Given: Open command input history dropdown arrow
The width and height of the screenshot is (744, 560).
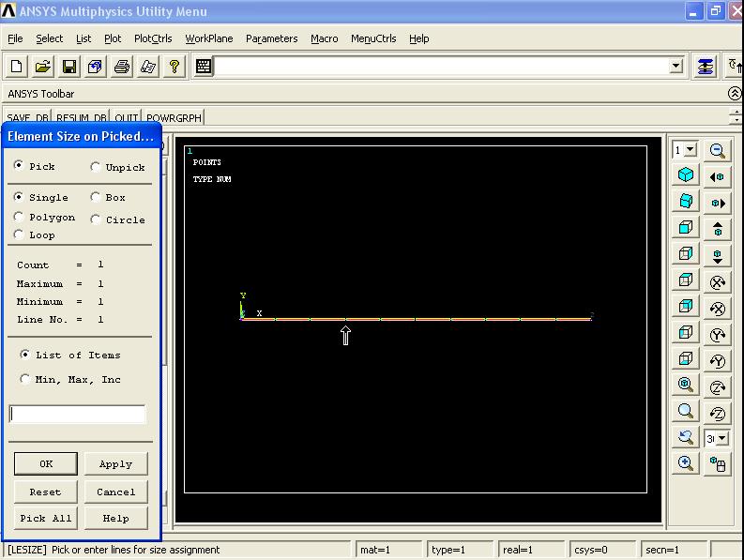Looking at the screenshot, I should point(676,66).
